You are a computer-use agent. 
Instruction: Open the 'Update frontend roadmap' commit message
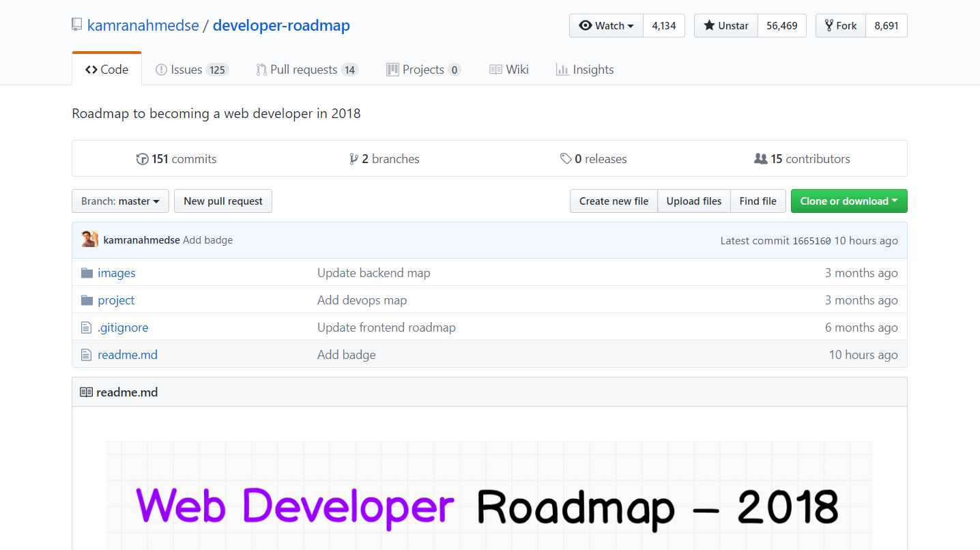click(x=386, y=328)
